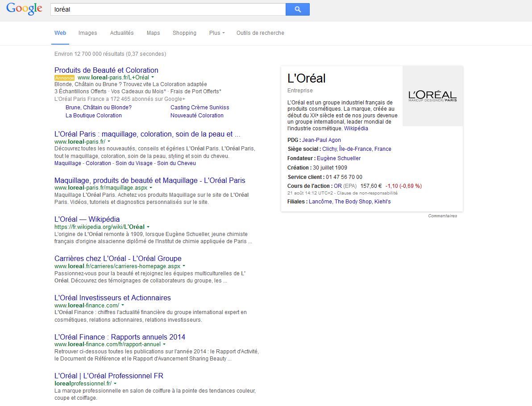Viewport: 532px width, 406px height.
Task: Click the 'Entreprise' subtitle in knowledge panel
Action: [300, 91]
